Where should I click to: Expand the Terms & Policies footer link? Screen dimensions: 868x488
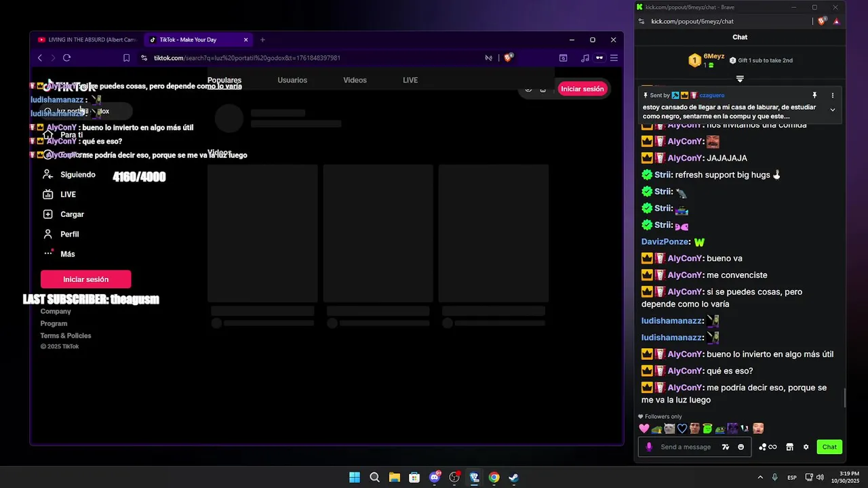66,336
